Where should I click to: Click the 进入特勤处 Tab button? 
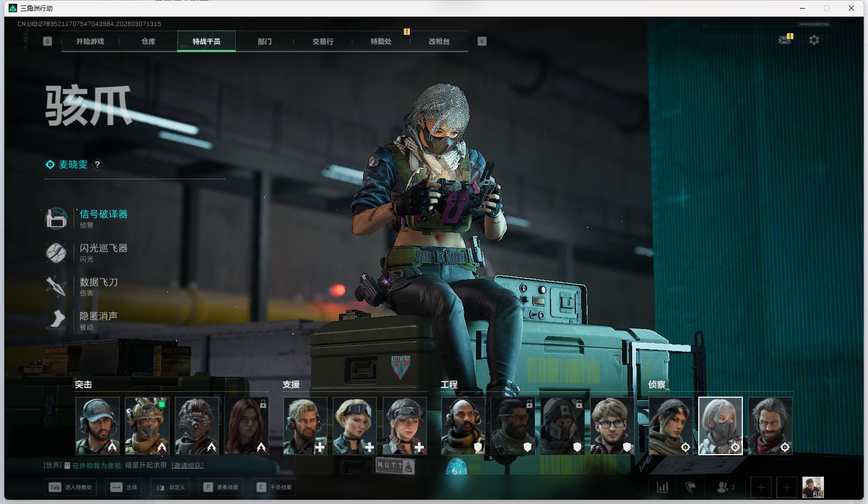(x=70, y=487)
